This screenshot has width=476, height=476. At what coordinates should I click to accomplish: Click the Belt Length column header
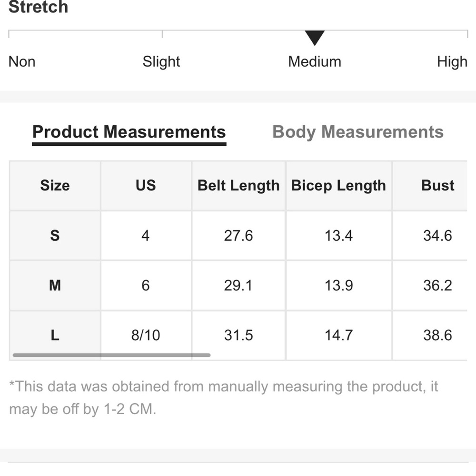click(238, 185)
